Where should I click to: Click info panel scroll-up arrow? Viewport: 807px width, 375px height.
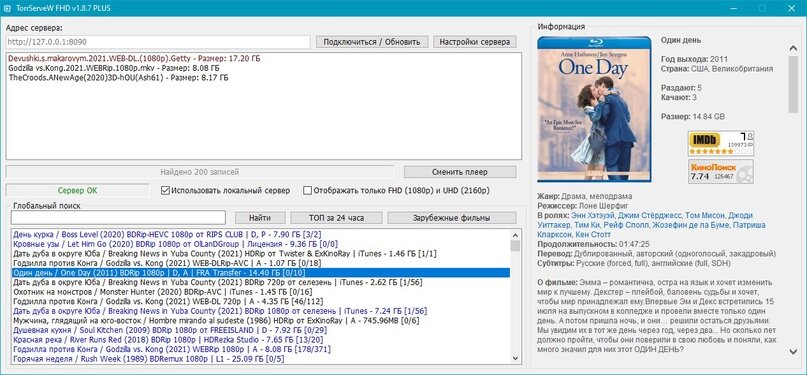tap(793, 48)
